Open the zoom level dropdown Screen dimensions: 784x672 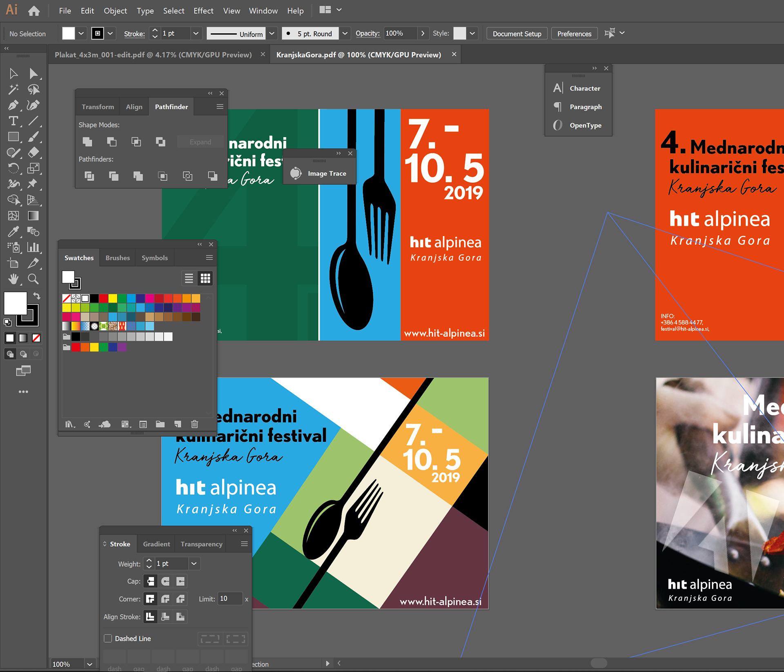coord(90,664)
